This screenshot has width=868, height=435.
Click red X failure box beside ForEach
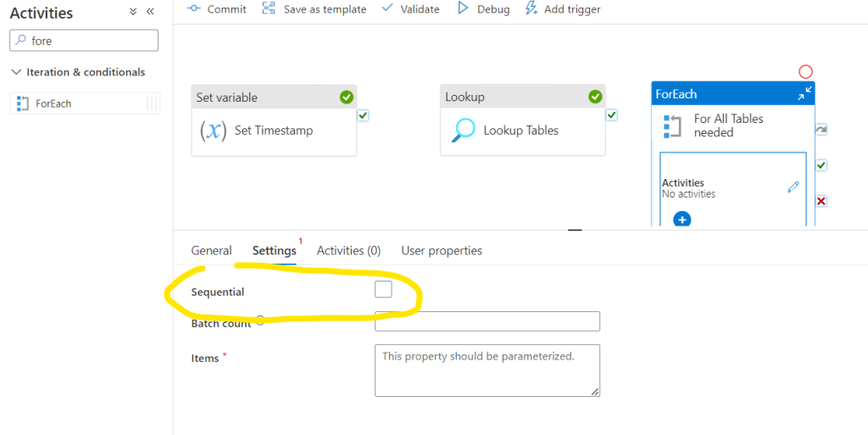pos(821,201)
